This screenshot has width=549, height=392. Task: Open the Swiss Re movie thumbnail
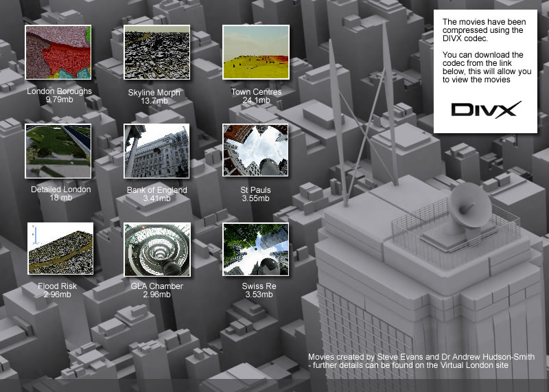point(256,249)
